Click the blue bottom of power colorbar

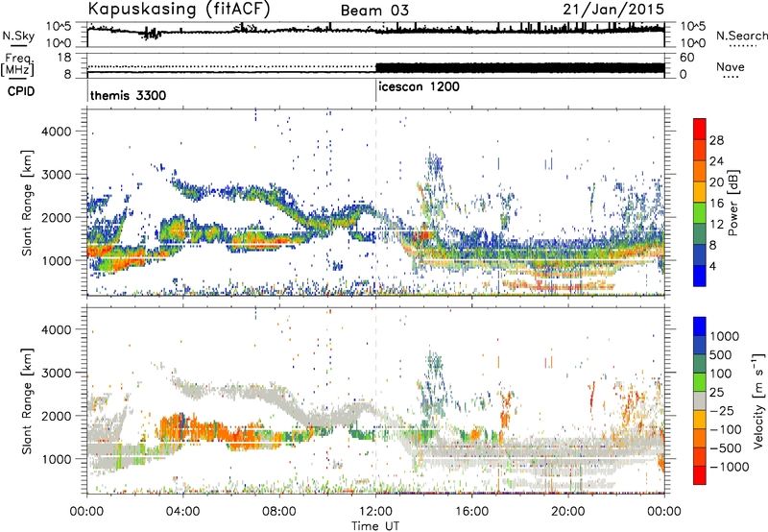coord(700,276)
